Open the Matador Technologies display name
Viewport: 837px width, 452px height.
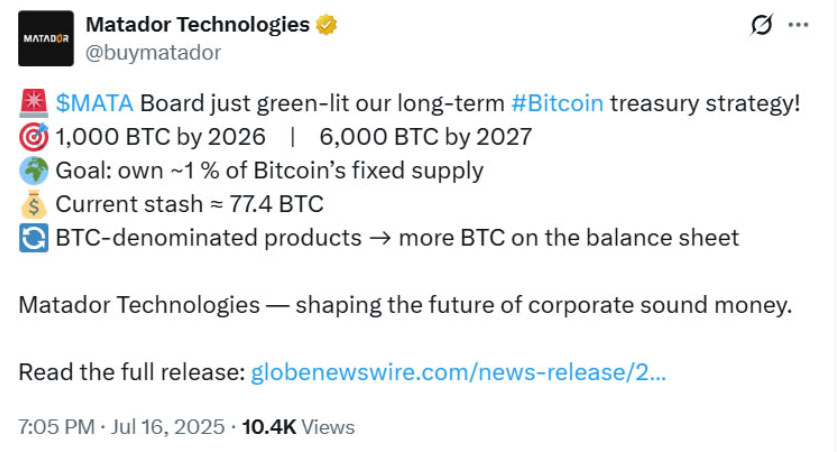point(198,25)
